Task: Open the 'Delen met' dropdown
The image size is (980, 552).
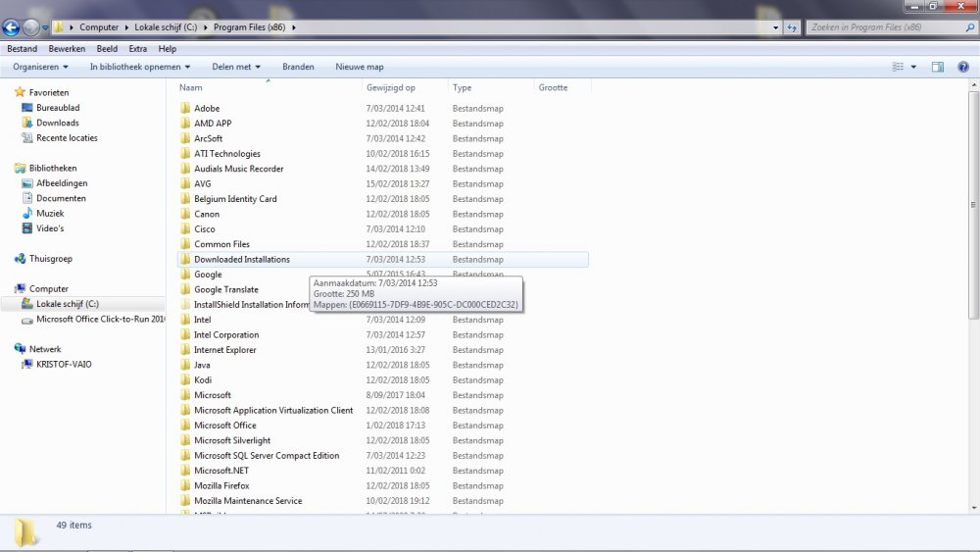Action: (x=235, y=67)
